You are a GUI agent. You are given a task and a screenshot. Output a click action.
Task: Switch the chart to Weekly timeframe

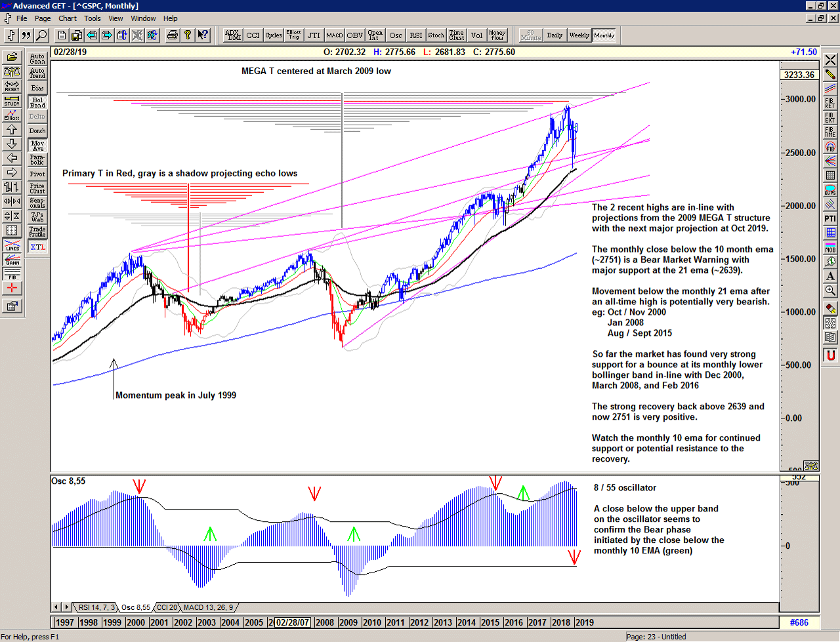click(x=579, y=35)
